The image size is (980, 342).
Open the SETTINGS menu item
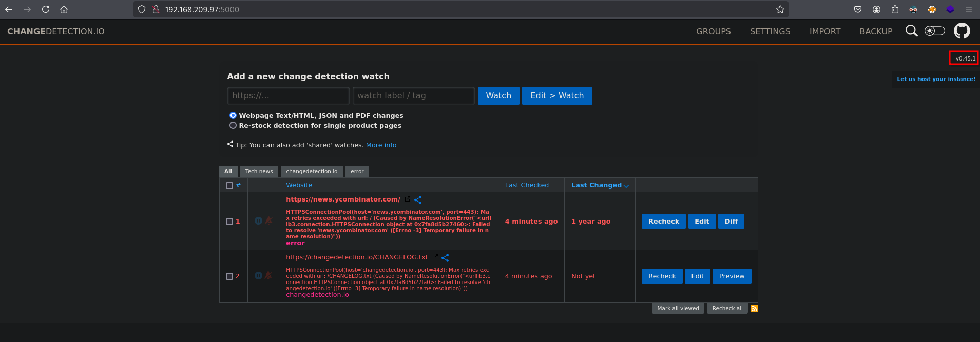(770, 32)
